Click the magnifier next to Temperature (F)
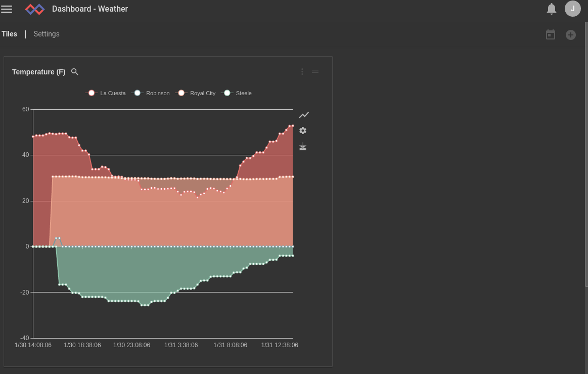588x374 pixels. [75, 72]
